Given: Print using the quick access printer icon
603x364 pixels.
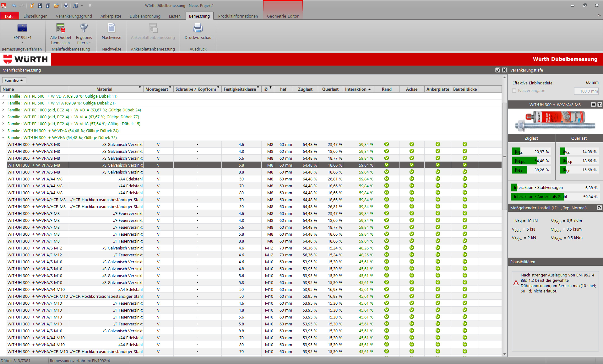Looking at the screenshot, I should (x=66, y=5).
